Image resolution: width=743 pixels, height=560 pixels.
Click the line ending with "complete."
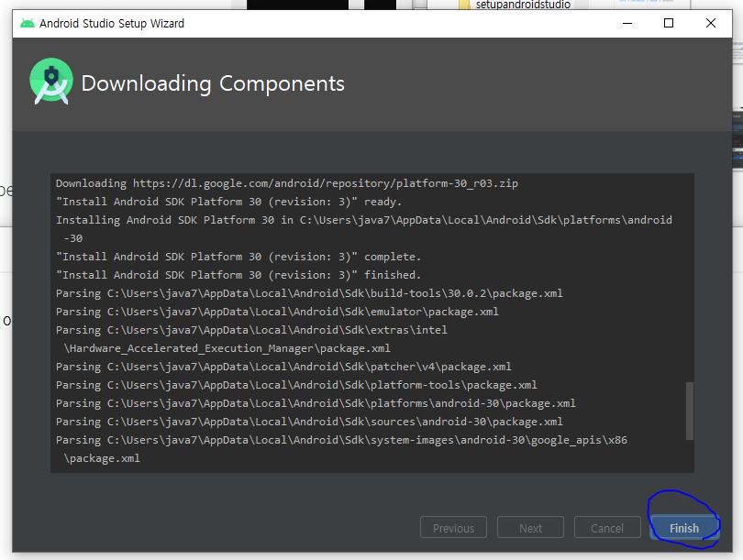point(238,257)
